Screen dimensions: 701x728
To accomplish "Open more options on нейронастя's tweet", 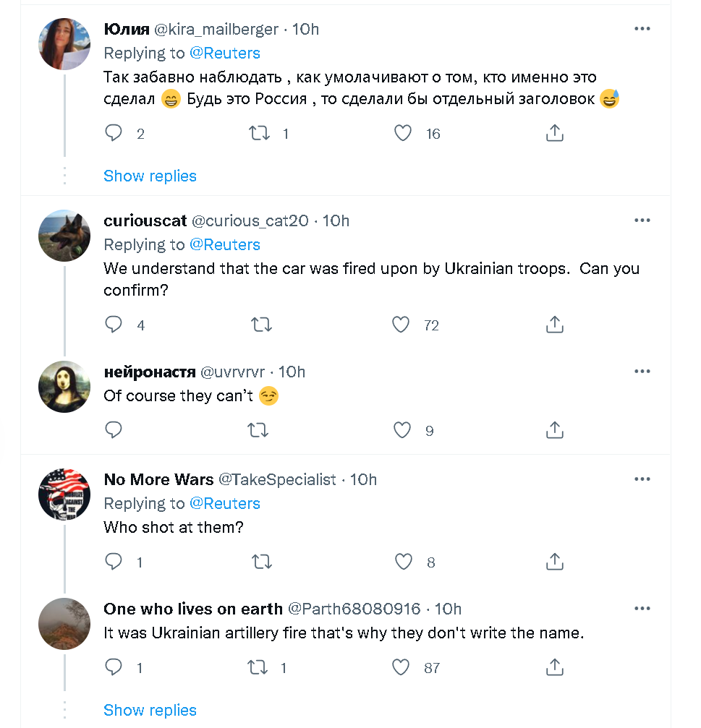I will pos(642,372).
